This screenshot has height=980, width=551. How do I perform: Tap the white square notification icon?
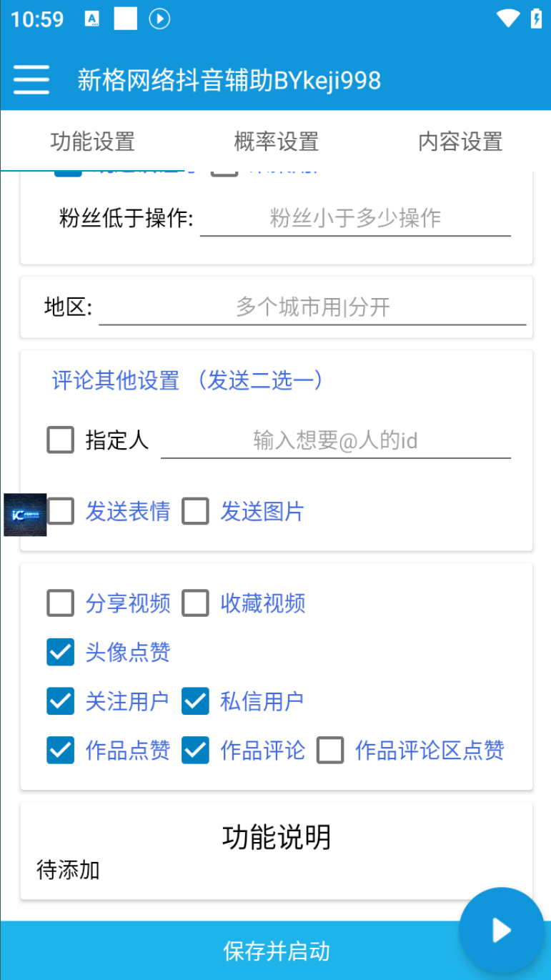coord(125,19)
